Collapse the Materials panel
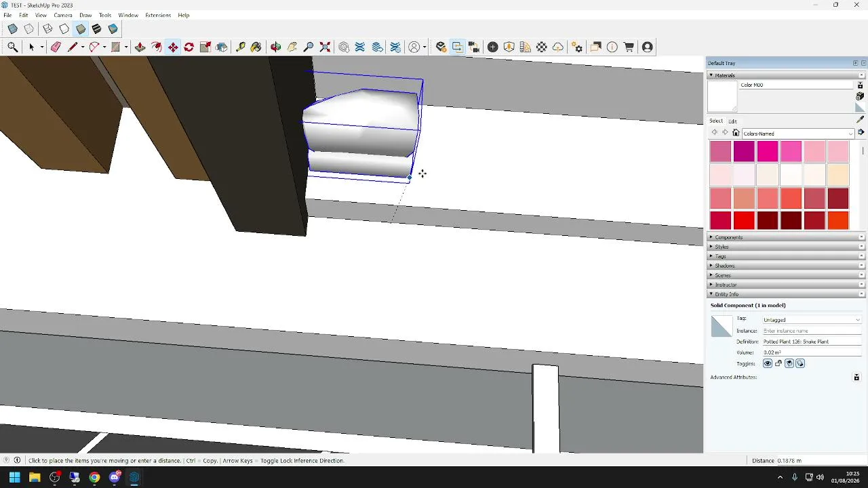Screen dimensions: 868x488 point(786,75)
